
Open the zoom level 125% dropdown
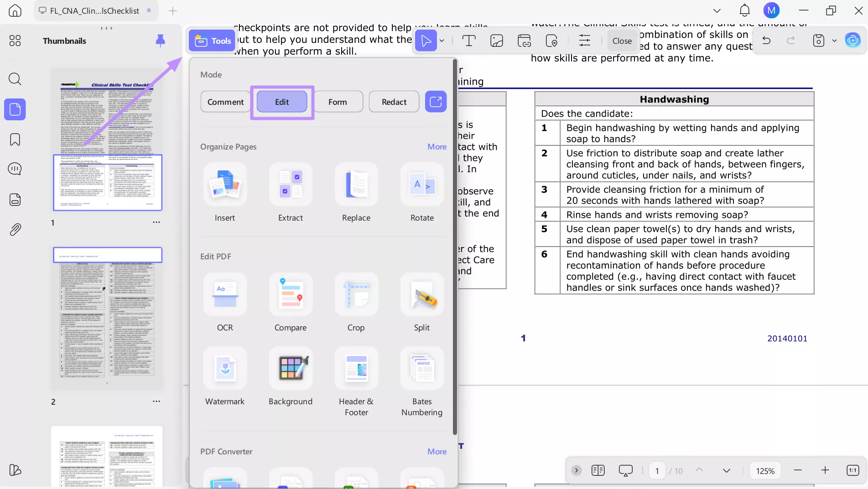(765, 471)
